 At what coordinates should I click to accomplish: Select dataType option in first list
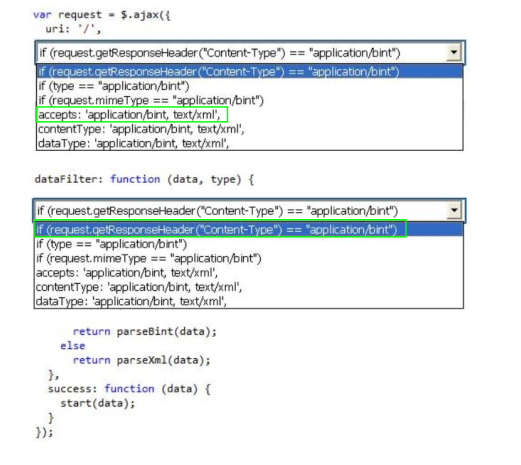pyautogui.click(x=250, y=143)
